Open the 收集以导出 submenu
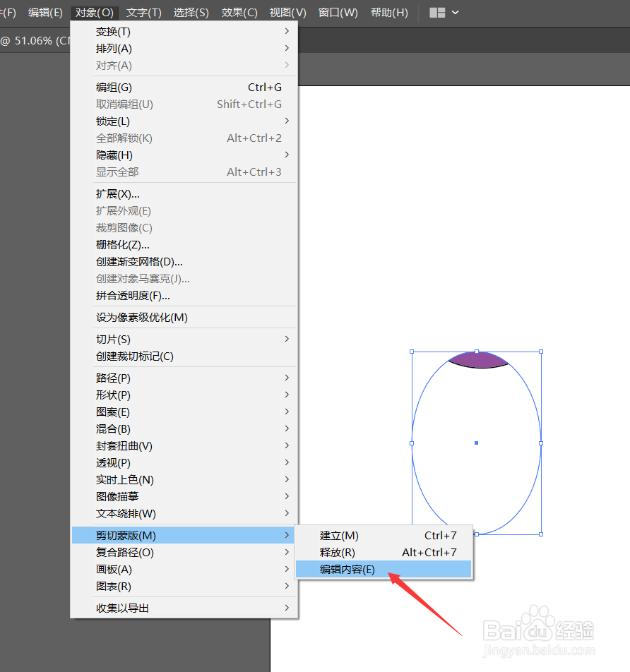This screenshot has width=630, height=672. click(184, 608)
